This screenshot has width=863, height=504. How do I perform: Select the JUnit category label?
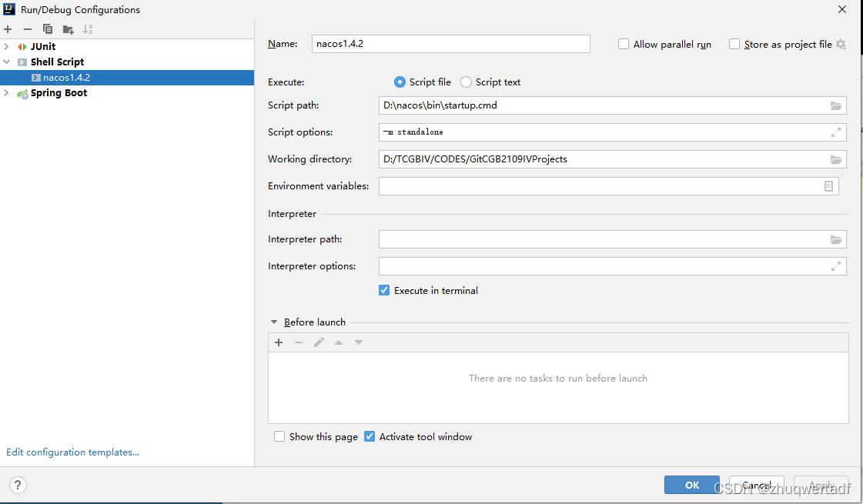click(x=43, y=47)
